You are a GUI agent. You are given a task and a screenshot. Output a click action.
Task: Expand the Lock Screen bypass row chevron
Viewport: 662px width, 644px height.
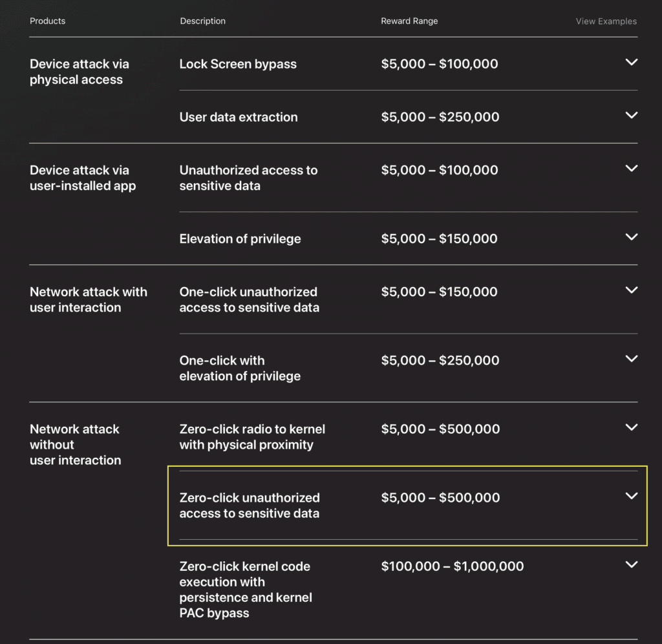tap(632, 63)
